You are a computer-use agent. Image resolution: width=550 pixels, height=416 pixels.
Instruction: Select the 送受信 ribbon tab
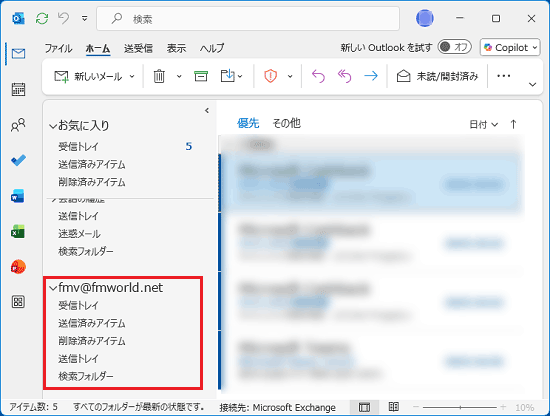(x=138, y=48)
